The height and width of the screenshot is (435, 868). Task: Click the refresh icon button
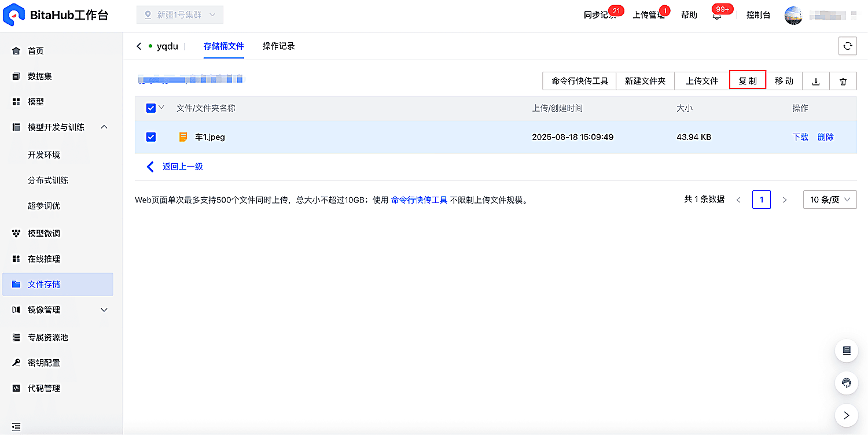pos(848,46)
